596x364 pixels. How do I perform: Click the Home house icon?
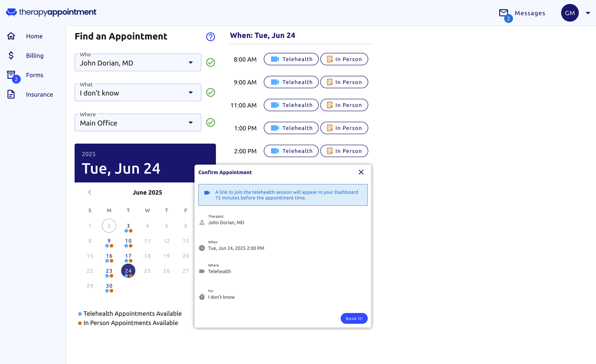click(11, 36)
